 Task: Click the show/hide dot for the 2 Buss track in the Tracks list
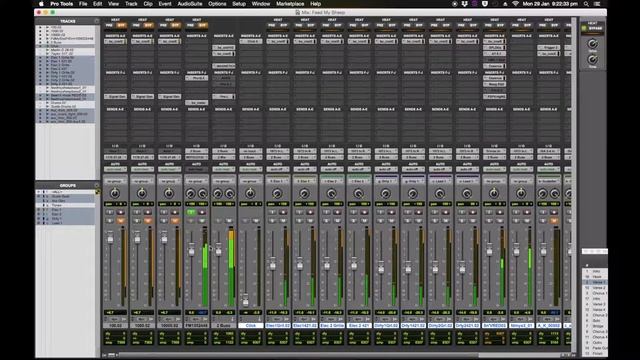pyautogui.click(x=40, y=42)
